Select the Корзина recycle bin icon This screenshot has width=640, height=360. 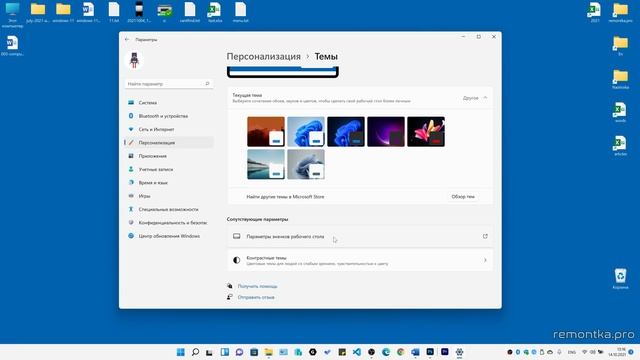[620, 278]
